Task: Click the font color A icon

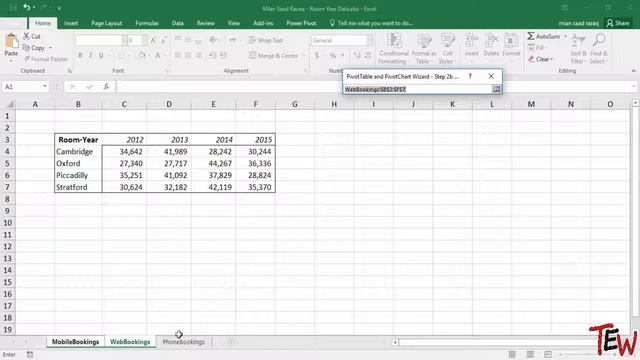Action: [x=158, y=55]
